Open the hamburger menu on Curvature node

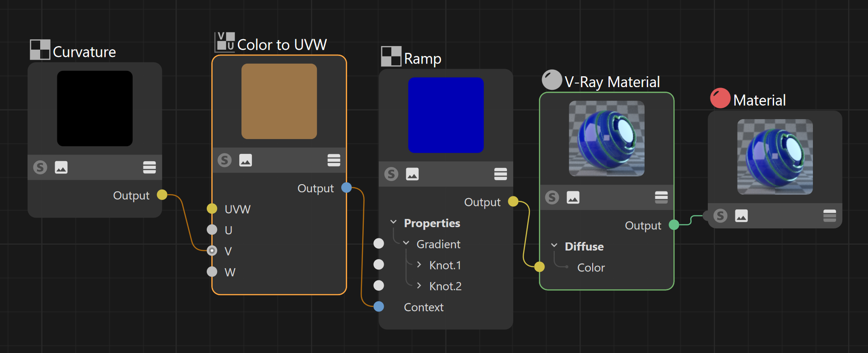tap(149, 167)
